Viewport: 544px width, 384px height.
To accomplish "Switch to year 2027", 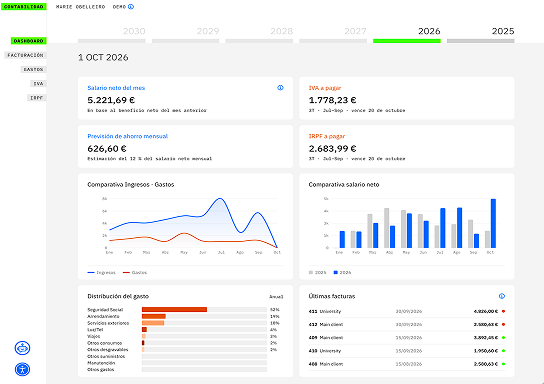I will [333, 34].
